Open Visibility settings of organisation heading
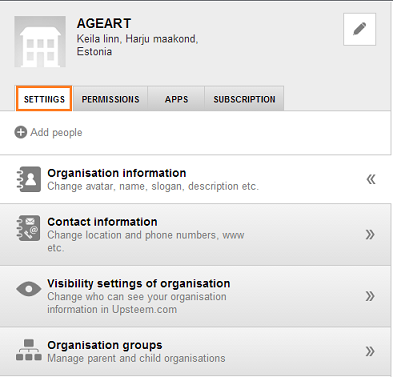The height and width of the screenshot is (377, 393). click(x=139, y=283)
